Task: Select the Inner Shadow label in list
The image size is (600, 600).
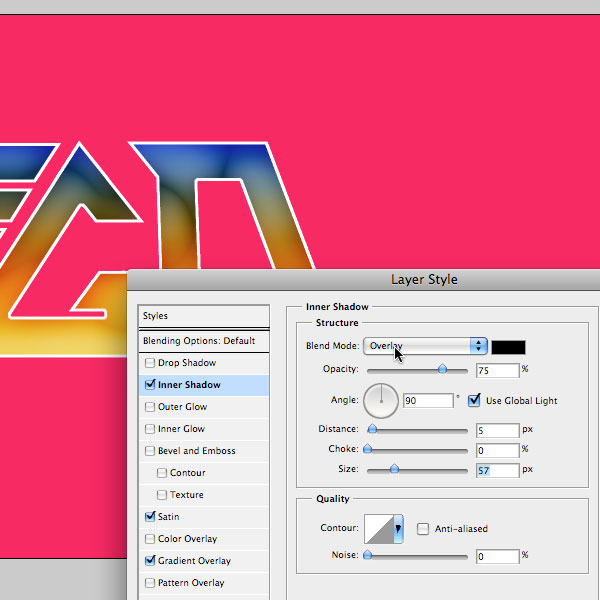Action: pyautogui.click(x=189, y=385)
